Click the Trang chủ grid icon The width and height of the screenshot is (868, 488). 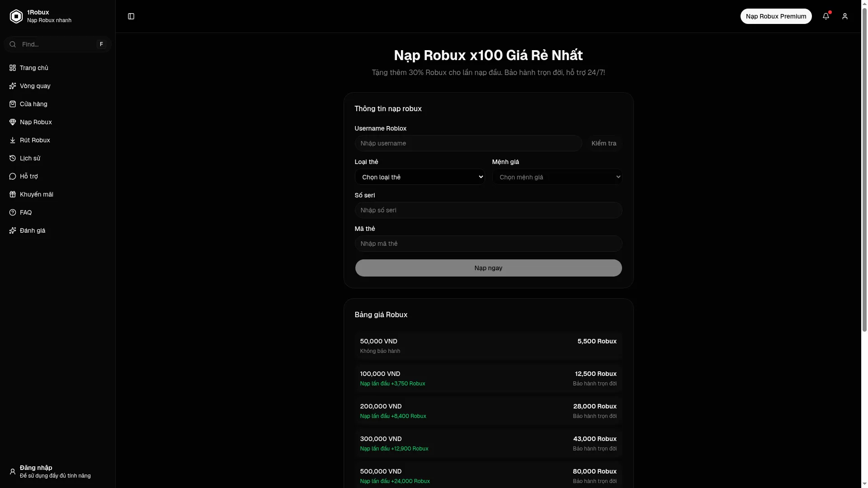[13, 68]
